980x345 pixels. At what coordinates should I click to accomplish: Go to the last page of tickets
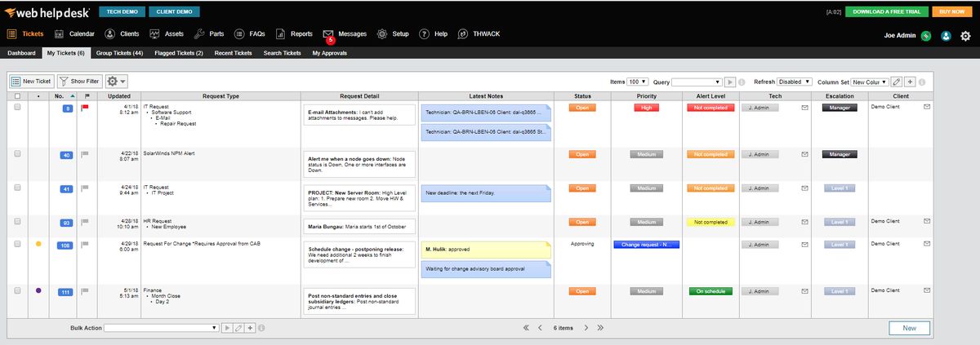[x=600, y=328]
